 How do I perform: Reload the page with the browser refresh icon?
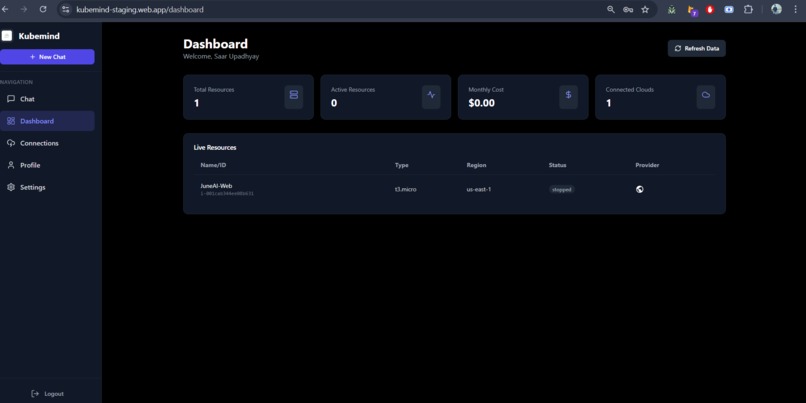point(43,9)
